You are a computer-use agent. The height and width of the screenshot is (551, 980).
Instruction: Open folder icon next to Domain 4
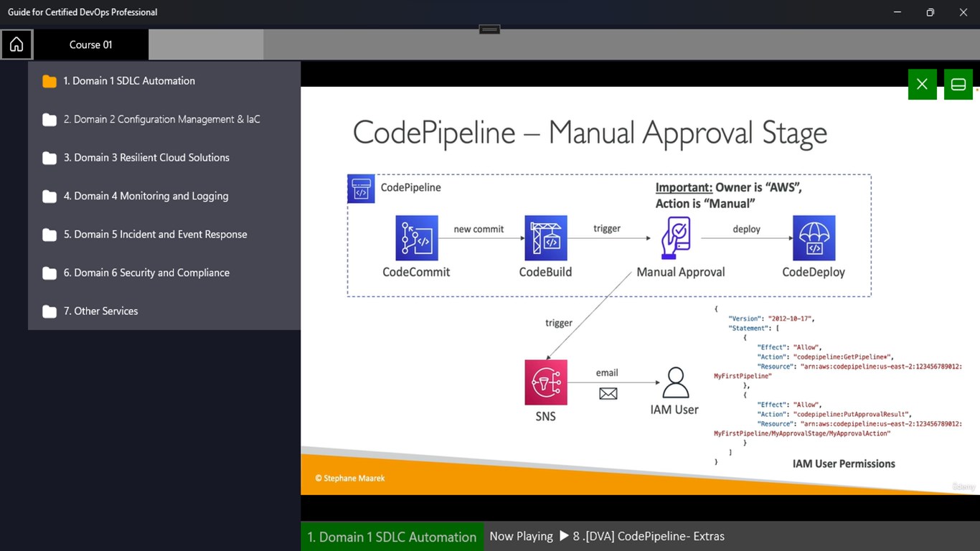click(50, 197)
